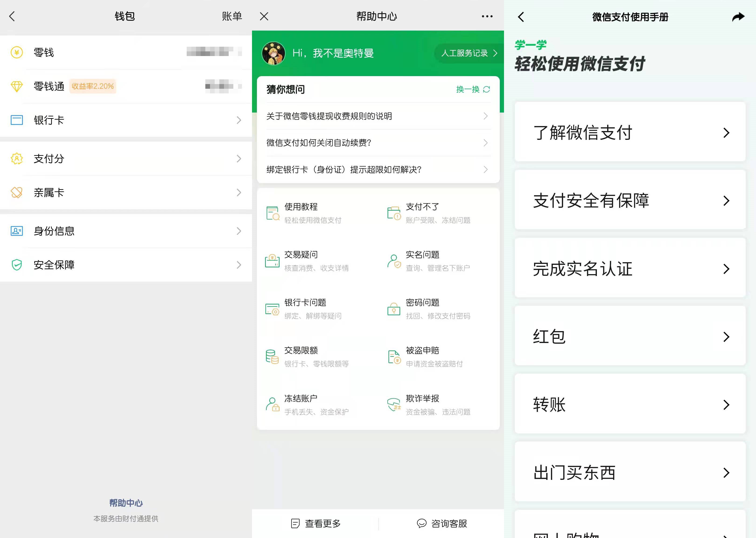Tap the 使用教程 icon
Image resolution: width=756 pixels, height=538 pixels.
tap(273, 213)
